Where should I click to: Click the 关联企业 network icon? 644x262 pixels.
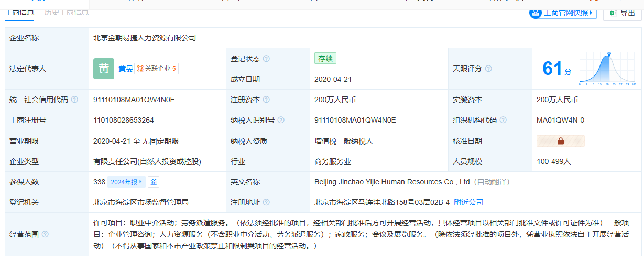point(140,69)
